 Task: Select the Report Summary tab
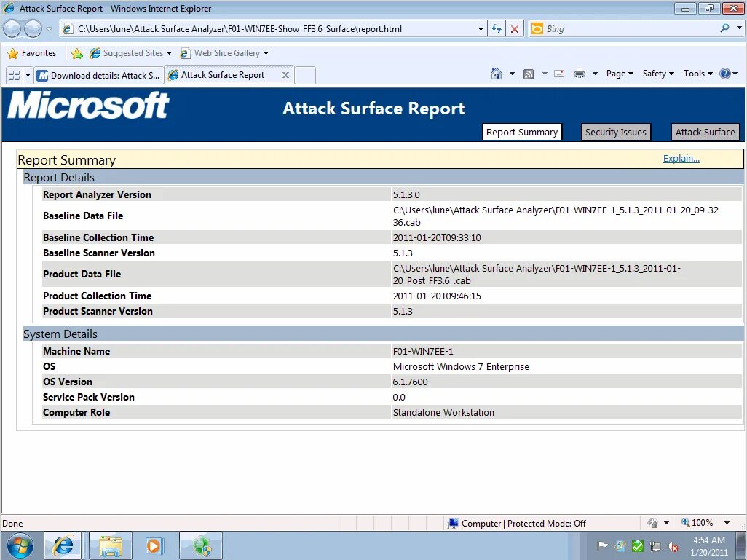(521, 132)
